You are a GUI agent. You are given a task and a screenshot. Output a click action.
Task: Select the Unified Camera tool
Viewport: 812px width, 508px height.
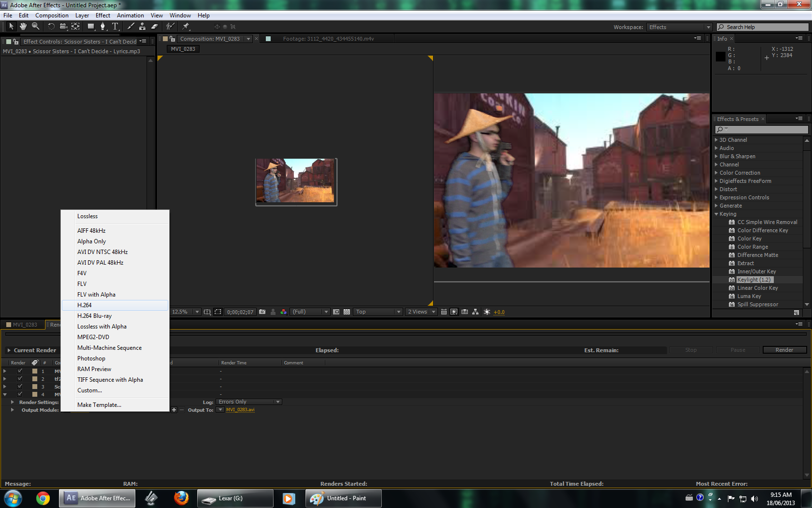pos(63,27)
